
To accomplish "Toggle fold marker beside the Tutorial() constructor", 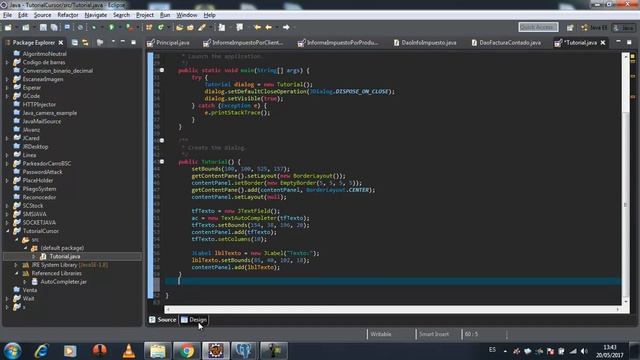I will [x=162, y=162].
